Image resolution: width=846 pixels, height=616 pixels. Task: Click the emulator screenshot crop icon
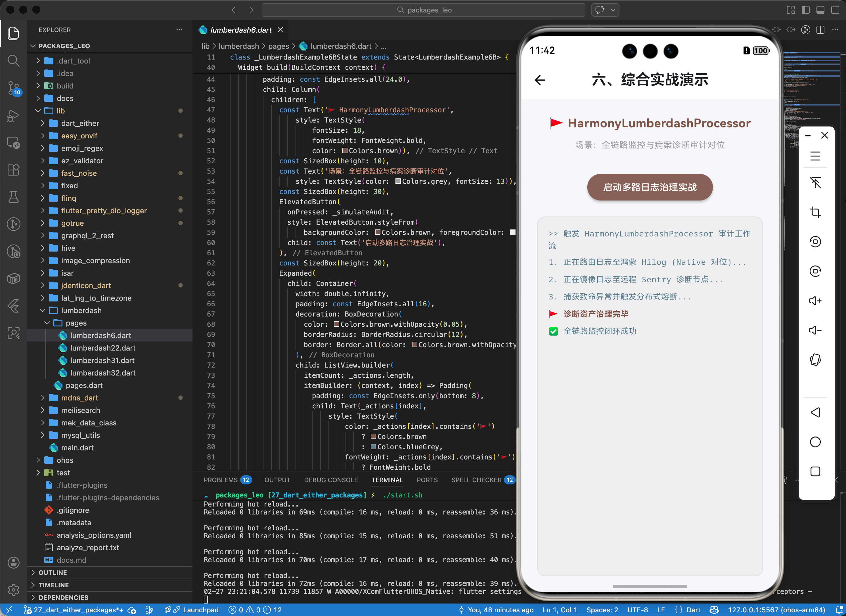pos(815,212)
